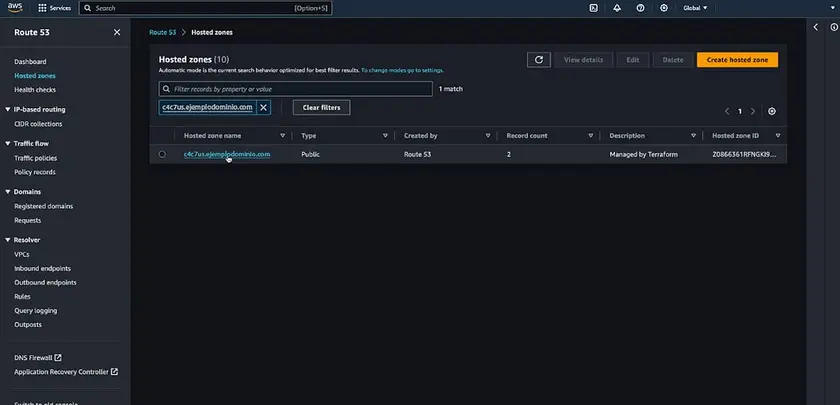Go to the next page arrow
Screen dimensions: 840x405
753,111
